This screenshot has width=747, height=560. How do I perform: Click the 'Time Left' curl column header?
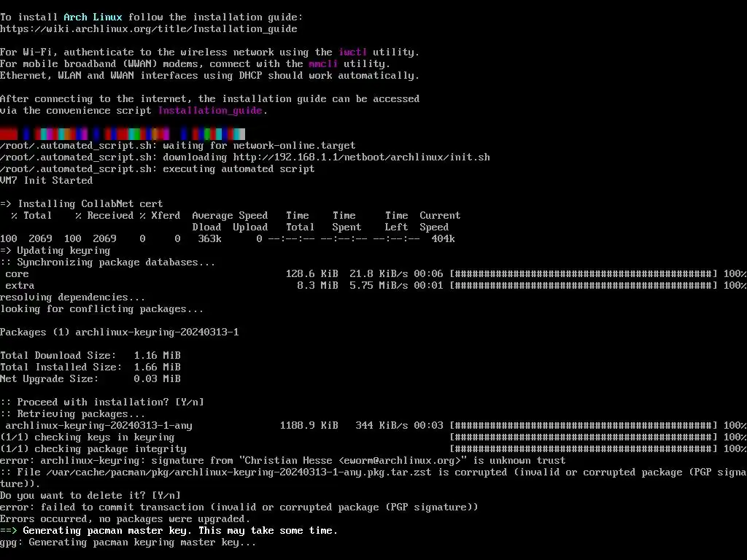(x=396, y=221)
